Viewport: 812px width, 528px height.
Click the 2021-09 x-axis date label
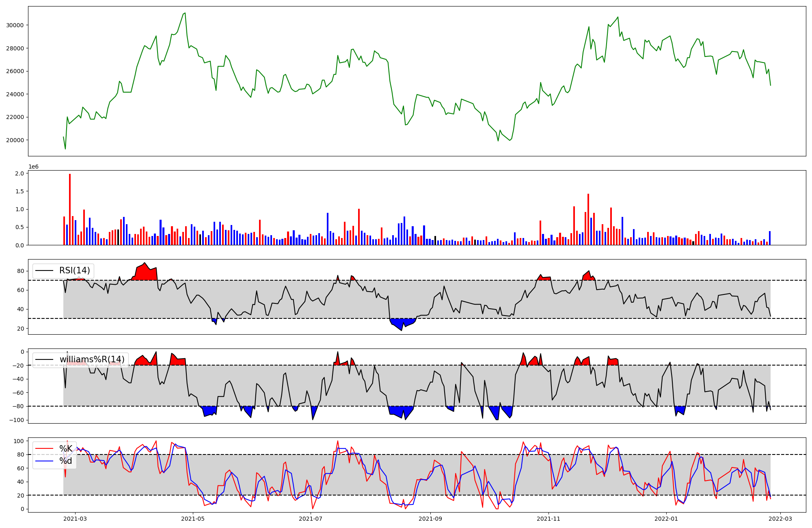pos(430,518)
